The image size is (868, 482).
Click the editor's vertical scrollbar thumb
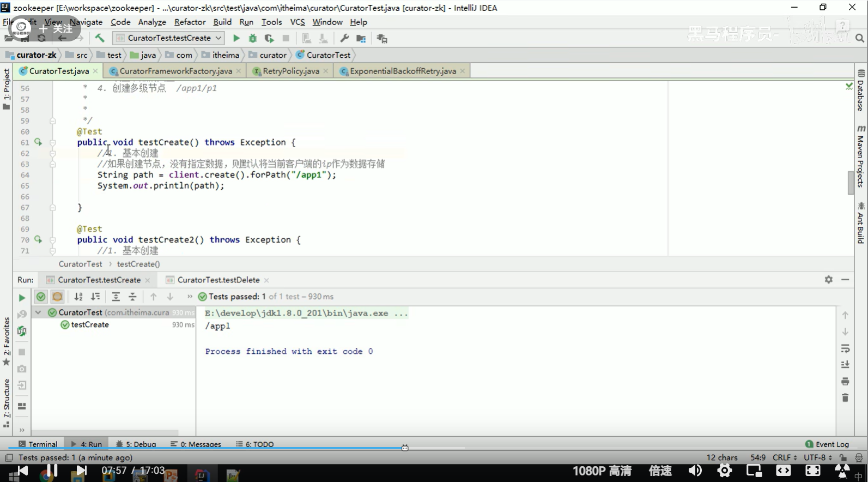click(x=851, y=183)
